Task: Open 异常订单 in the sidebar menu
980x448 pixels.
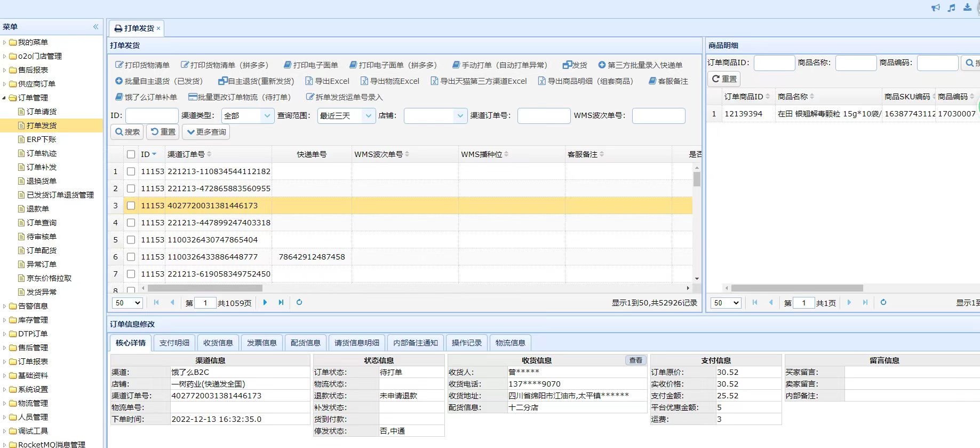Action: click(x=42, y=264)
